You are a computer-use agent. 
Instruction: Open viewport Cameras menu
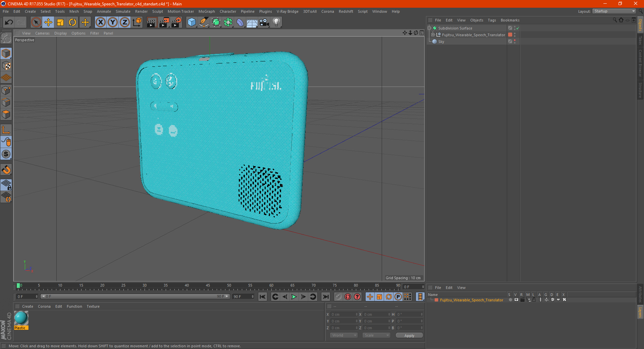42,33
